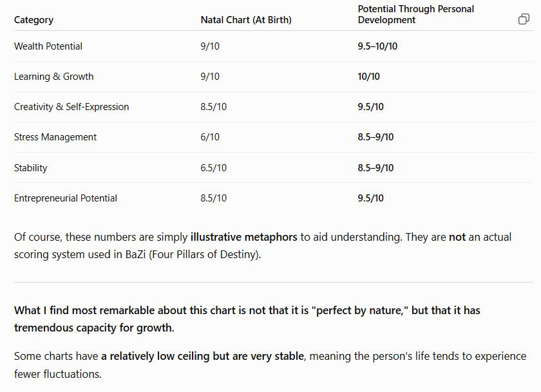The width and height of the screenshot is (541, 392).
Task: Select the Stress Management row label
Action: (x=55, y=137)
